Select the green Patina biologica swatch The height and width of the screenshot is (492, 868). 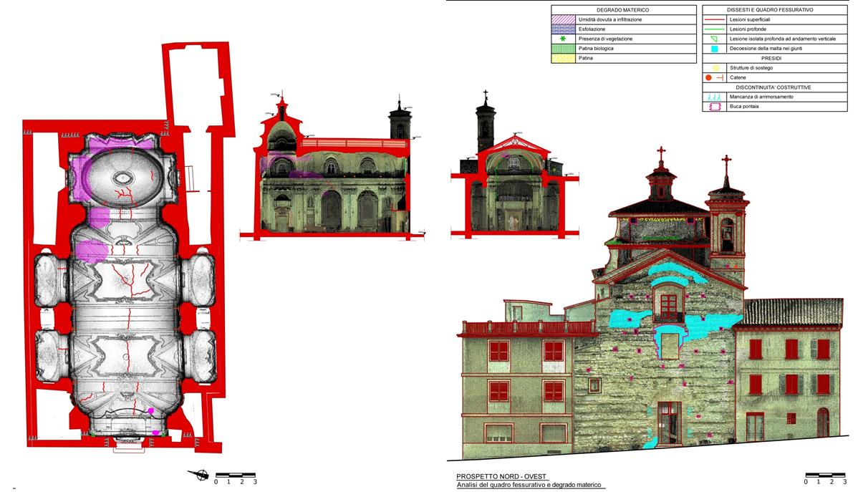click(x=563, y=49)
